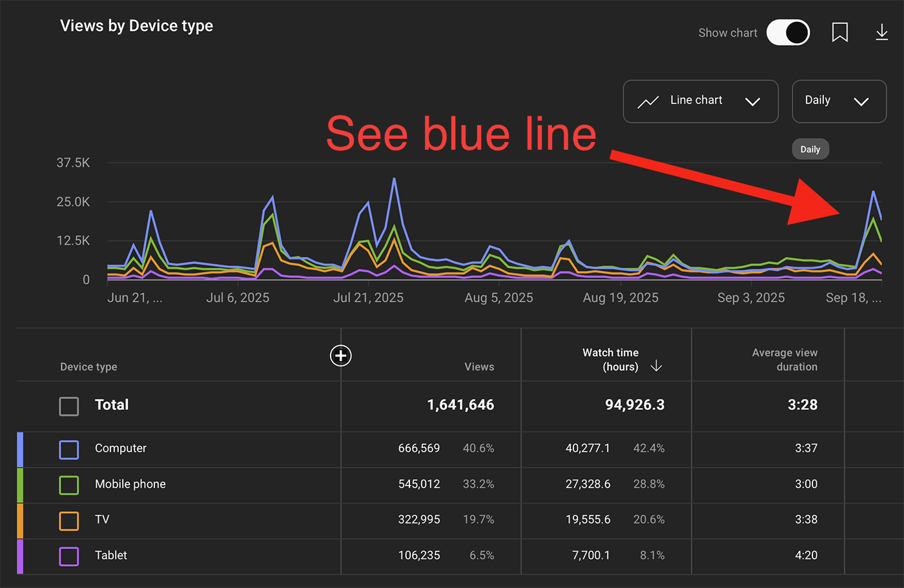Click the Sep 3, 2025 axis date
Screen dimensions: 904x588
tap(751, 298)
